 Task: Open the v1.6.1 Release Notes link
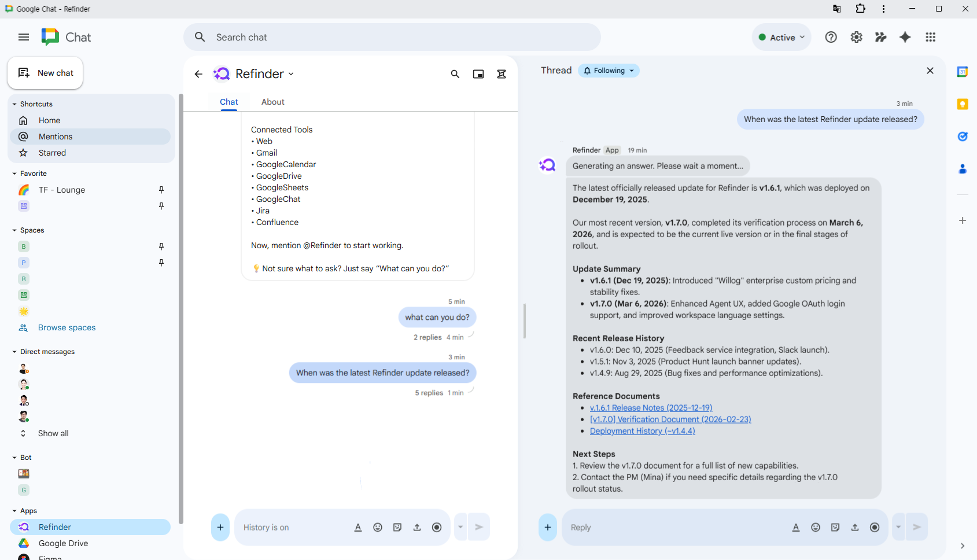coord(651,407)
